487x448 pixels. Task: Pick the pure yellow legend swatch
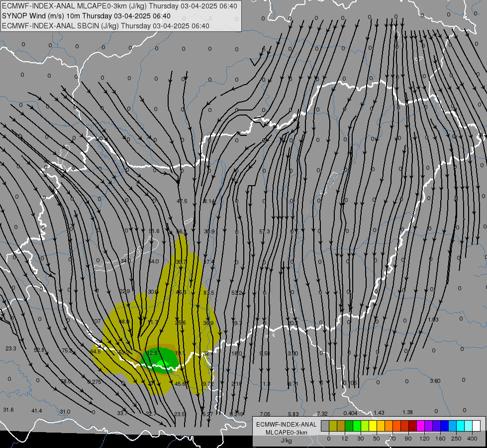click(373, 426)
